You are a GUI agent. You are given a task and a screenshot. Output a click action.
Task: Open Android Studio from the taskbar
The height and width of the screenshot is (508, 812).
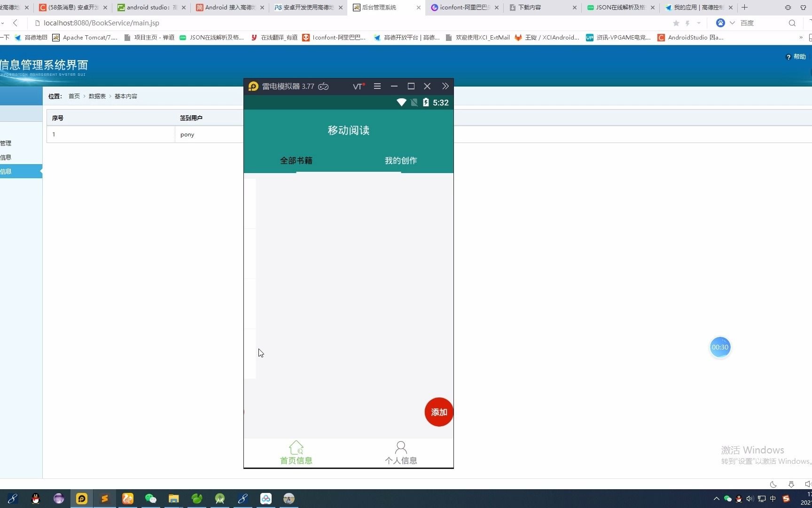(220, 499)
